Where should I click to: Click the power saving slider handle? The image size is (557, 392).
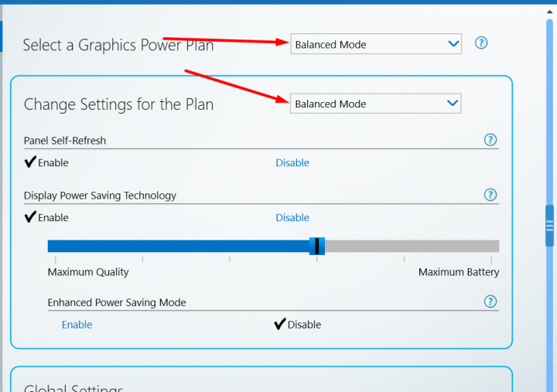coord(317,246)
